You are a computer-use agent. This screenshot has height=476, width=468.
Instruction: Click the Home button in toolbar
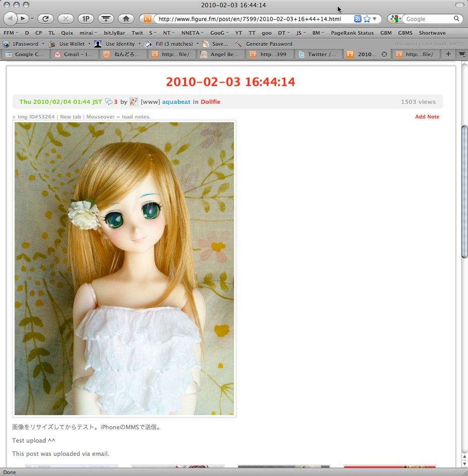(126, 19)
